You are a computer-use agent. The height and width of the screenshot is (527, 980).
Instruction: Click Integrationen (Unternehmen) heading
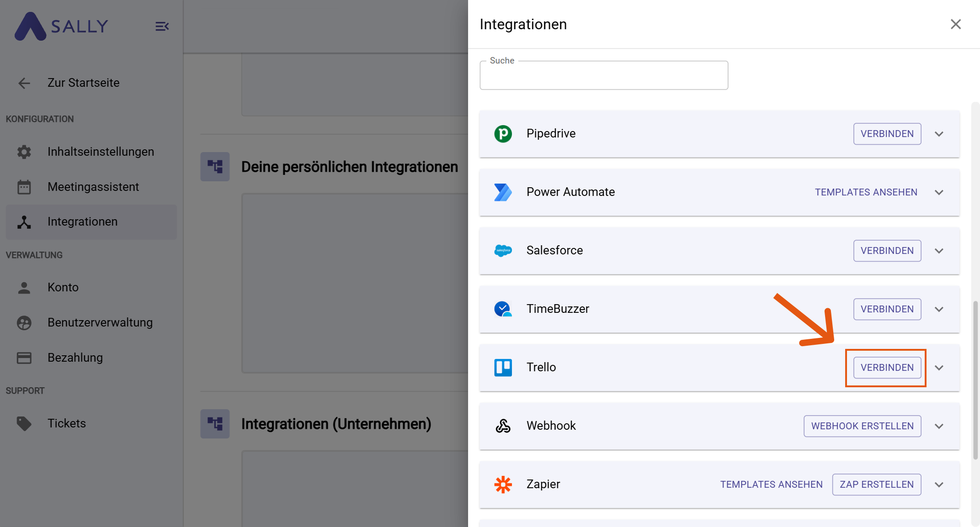tap(336, 424)
